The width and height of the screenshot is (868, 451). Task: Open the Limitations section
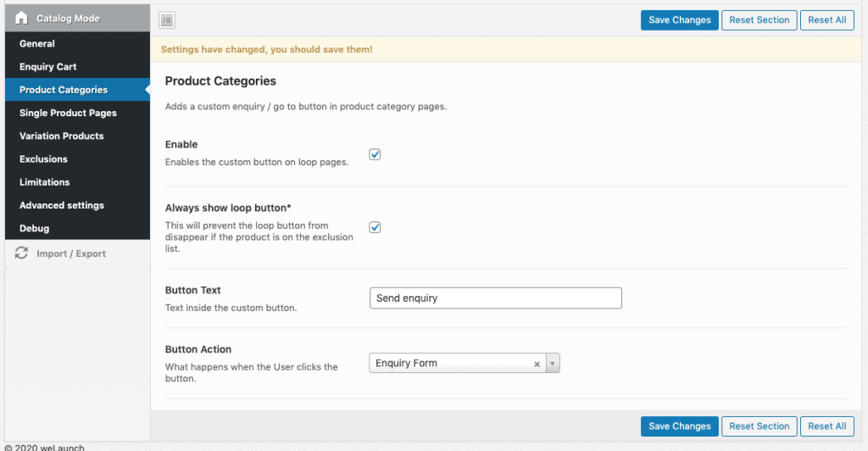pos(45,181)
